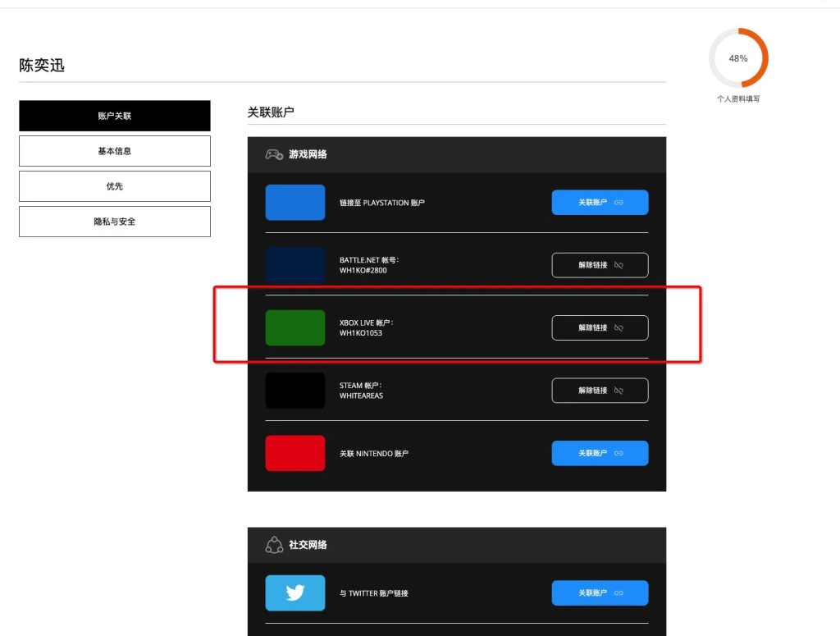Click the 游戏网络 section title
Viewport: 840px width, 636px height.
[x=308, y=154]
